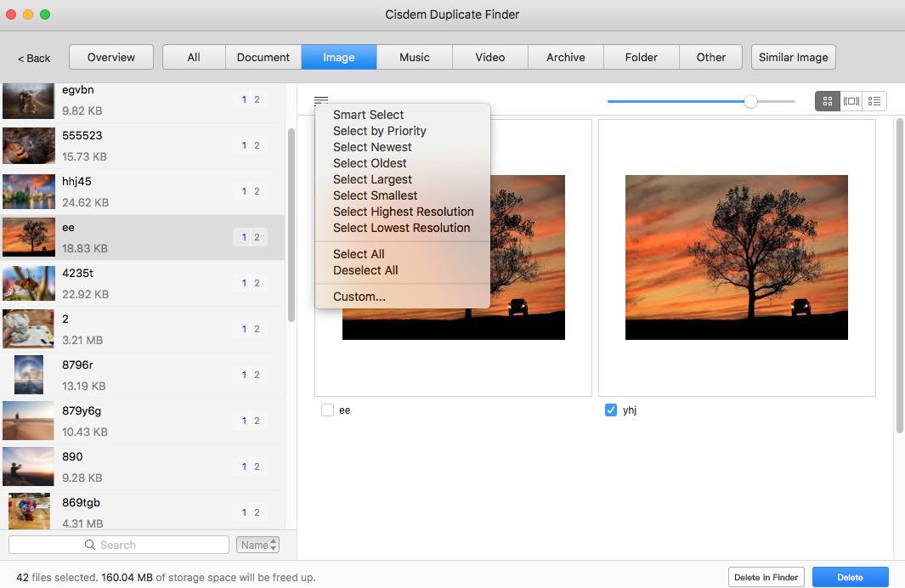The width and height of the screenshot is (905, 588).
Task: Switch to grid thumbnail view
Action: (827, 101)
